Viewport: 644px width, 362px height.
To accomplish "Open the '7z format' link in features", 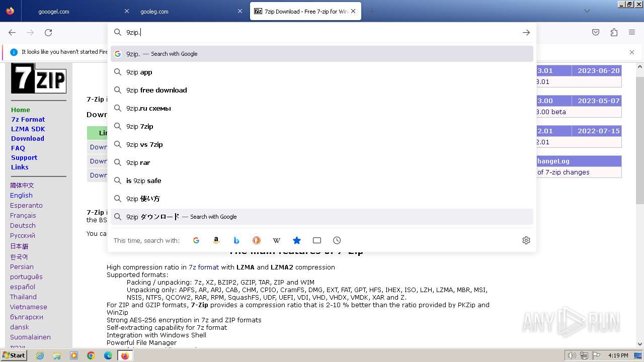I will [204, 267].
